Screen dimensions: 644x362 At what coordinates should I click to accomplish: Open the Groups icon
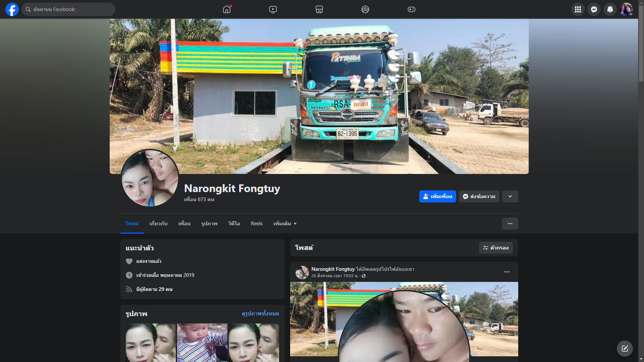[365, 9]
